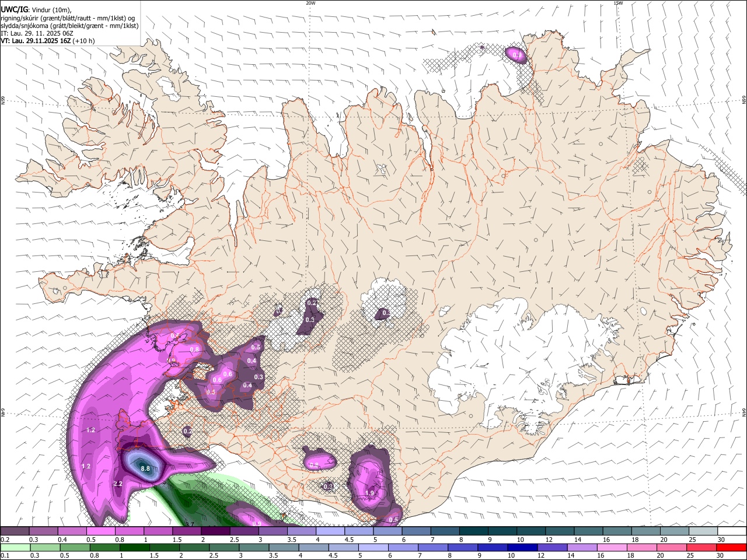This screenshot has height=560, width=747.
Task: Pick the pale green rain swatch between 0.1 and 0.3
Action: [15, 548]
